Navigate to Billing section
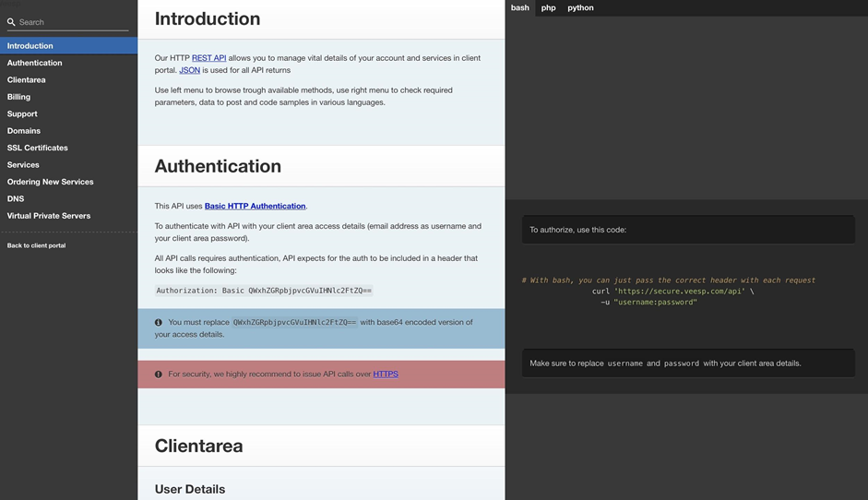The image size is (868, 500). point(18,97)
